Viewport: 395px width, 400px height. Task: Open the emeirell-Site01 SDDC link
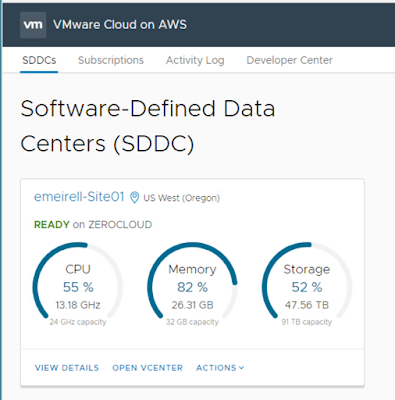[79, 197]
